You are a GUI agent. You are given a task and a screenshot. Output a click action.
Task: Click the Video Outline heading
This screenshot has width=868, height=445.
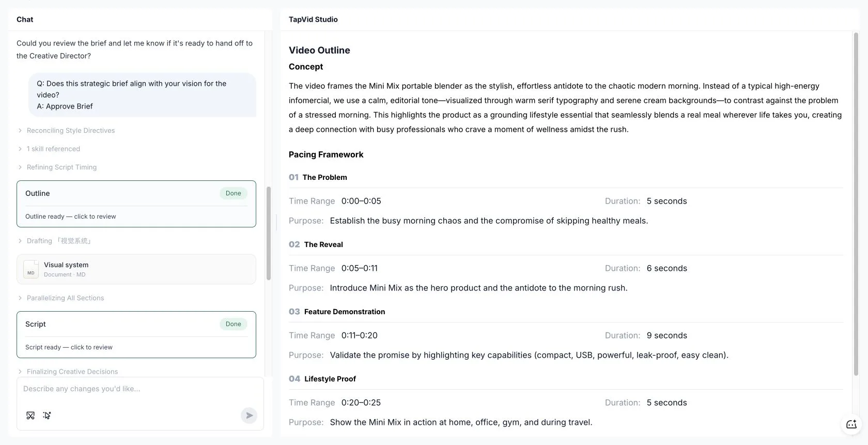coord(319,50)
